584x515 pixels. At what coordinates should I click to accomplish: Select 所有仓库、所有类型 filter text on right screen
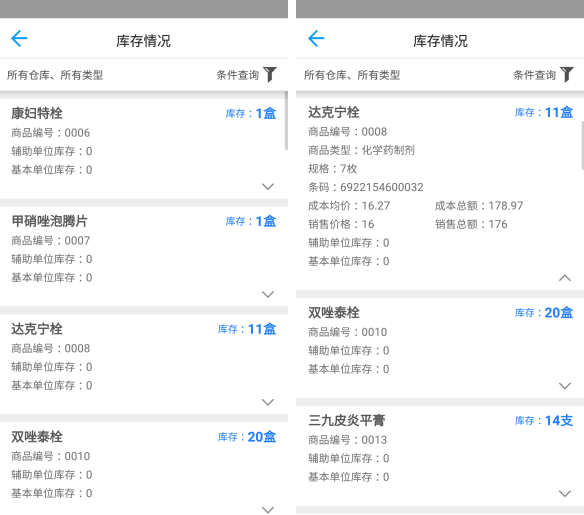tap(352, 75)
